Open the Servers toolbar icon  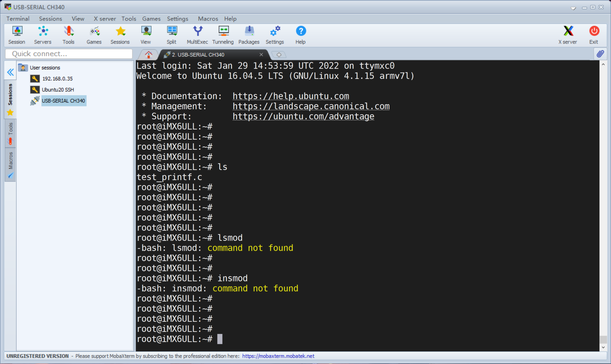pos(43,35)
